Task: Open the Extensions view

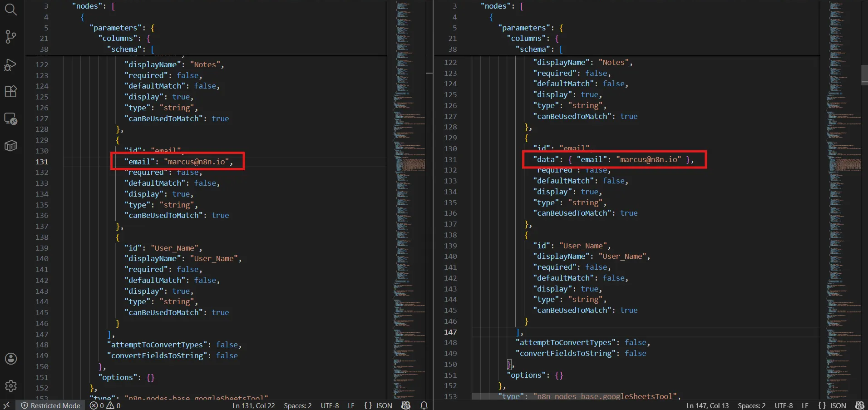Action: [10, 91]
